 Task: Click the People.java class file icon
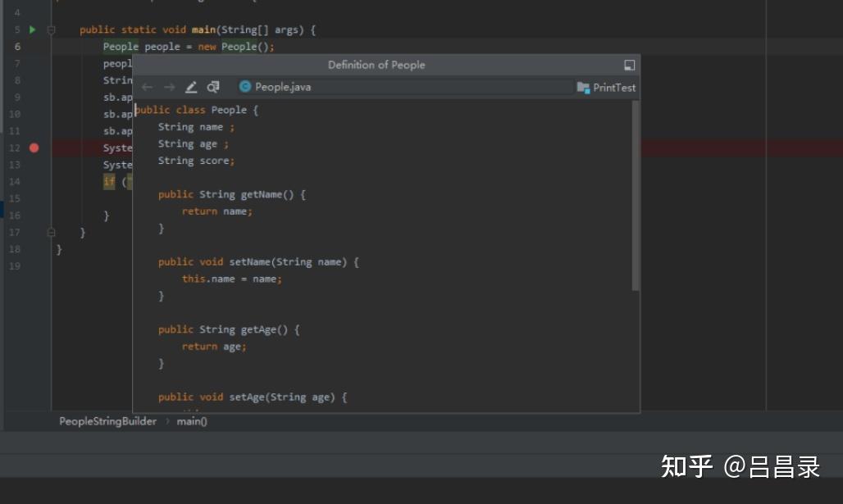click(x=244, y=87)
